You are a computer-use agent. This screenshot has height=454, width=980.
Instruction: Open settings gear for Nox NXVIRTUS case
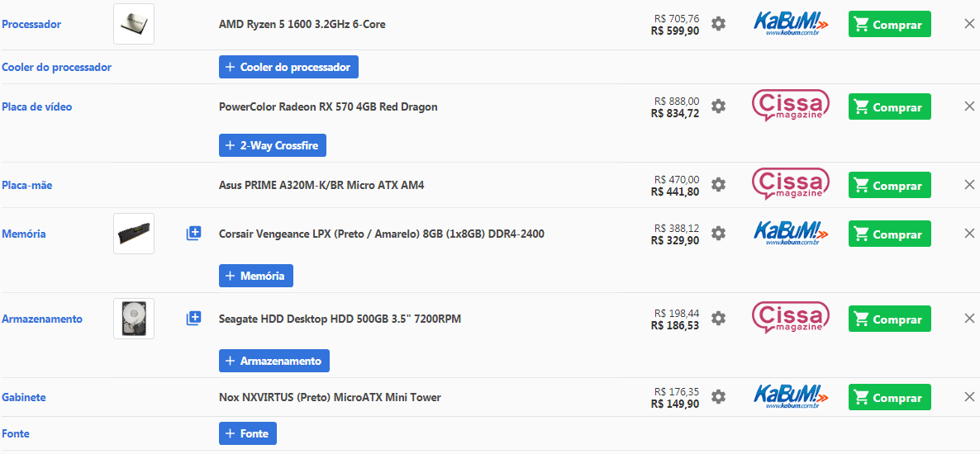719,397
